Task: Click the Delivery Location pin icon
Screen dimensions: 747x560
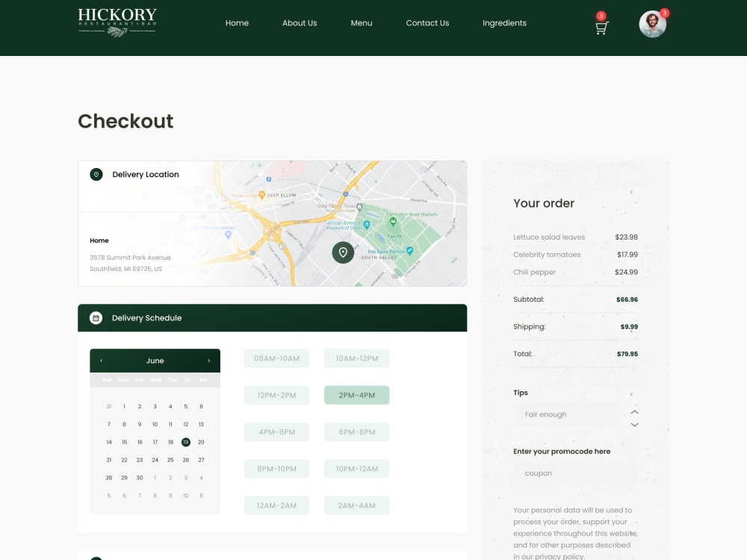Action: click(96, 174)
